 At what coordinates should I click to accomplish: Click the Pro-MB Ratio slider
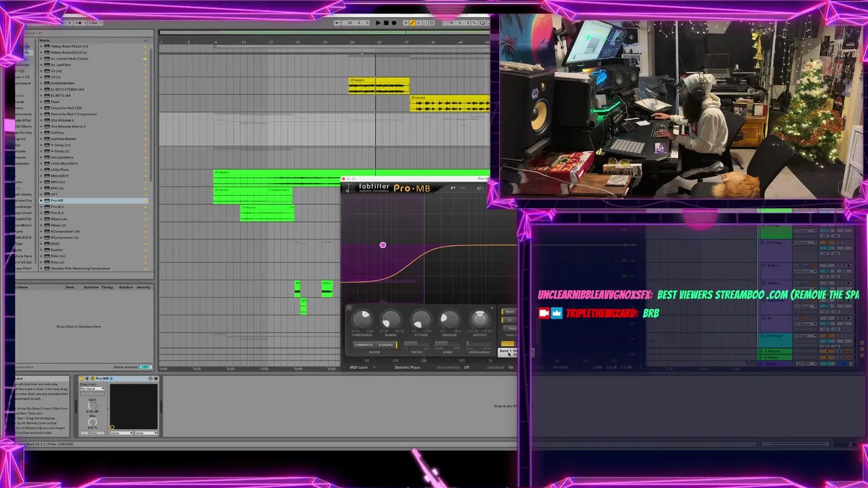(417, 345)
